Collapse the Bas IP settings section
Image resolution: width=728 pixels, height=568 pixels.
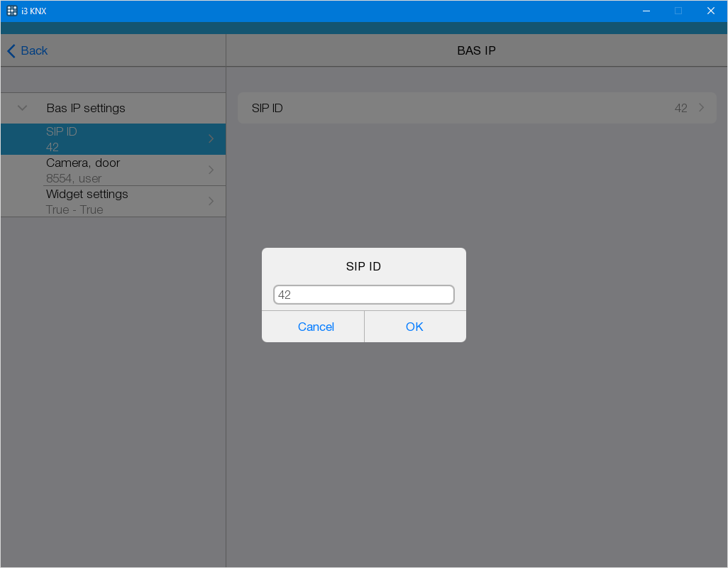pyautogui.click(x=21, y=108)
